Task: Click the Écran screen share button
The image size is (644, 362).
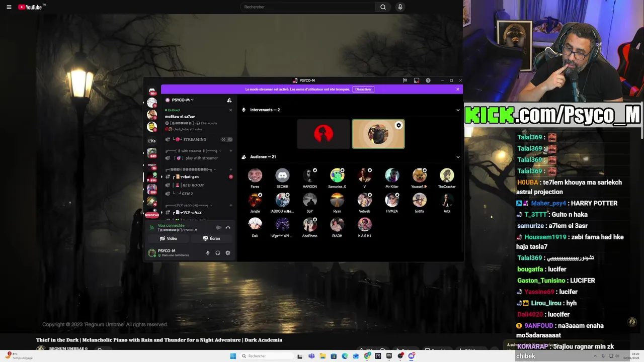Action: 212,239
